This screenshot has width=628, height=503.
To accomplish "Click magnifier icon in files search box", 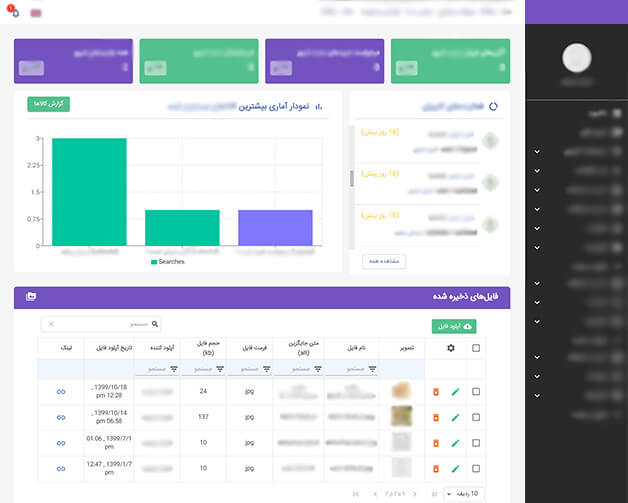I will pos(155,324).
